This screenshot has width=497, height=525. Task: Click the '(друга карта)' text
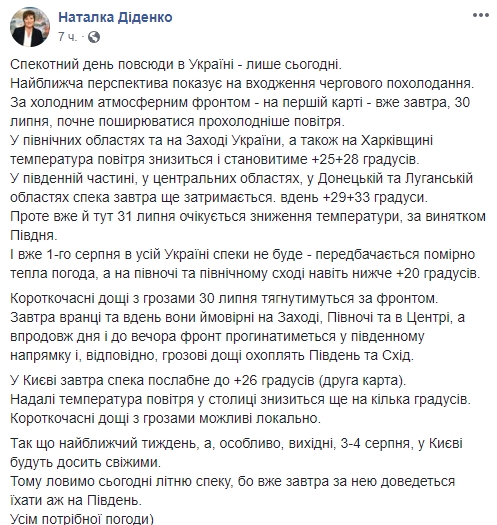click(x=363, y=381)
